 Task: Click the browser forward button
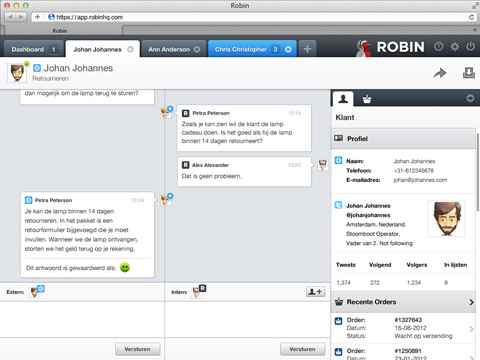point(21,17)
